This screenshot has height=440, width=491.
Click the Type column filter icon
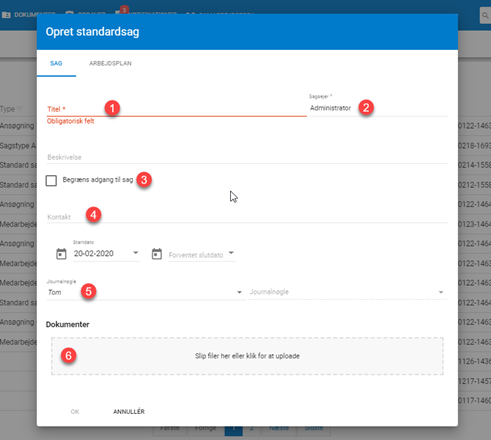[20, 109]
